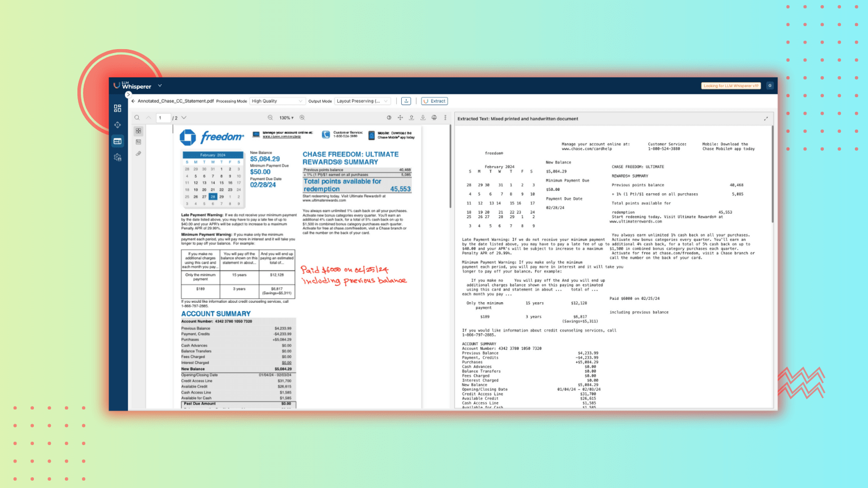Click the print icon in PDF toolbar
The height and width of the screenshot is (488, 868).
click(434, 117)
